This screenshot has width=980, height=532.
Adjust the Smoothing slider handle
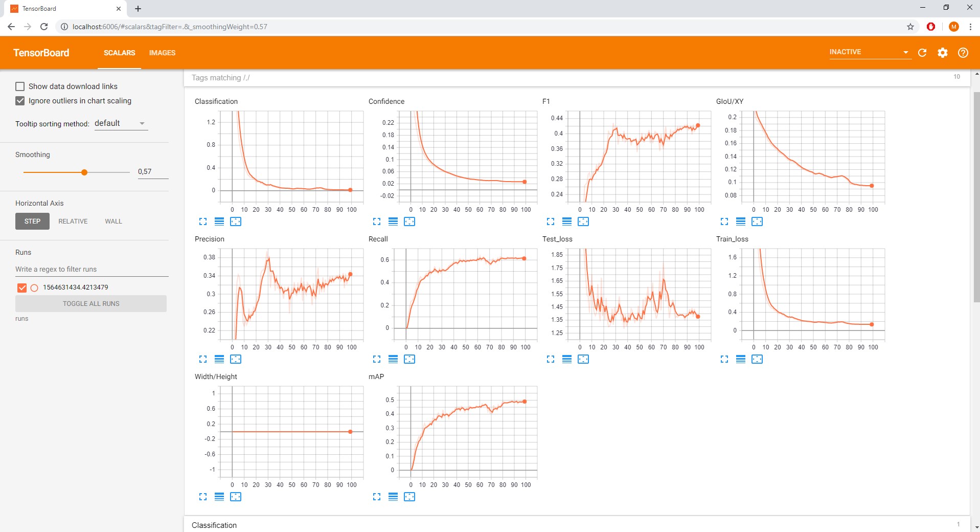point(84,172)
